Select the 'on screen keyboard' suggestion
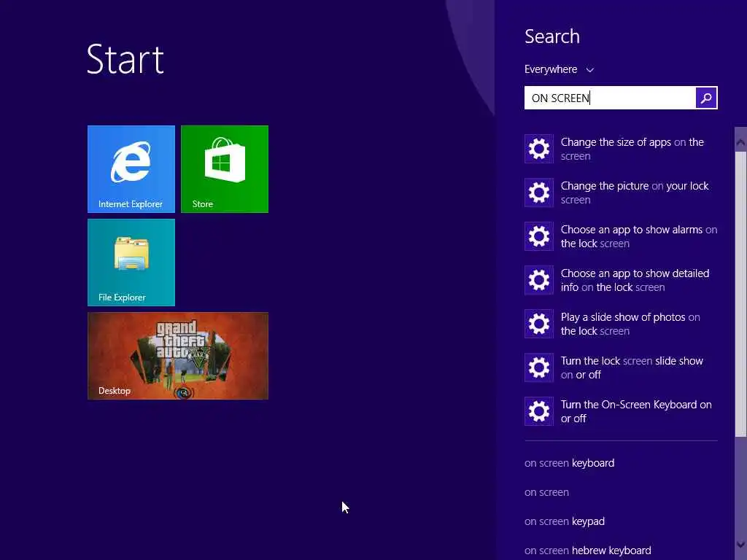Screen dimensions: 747x560 [569, 463]
